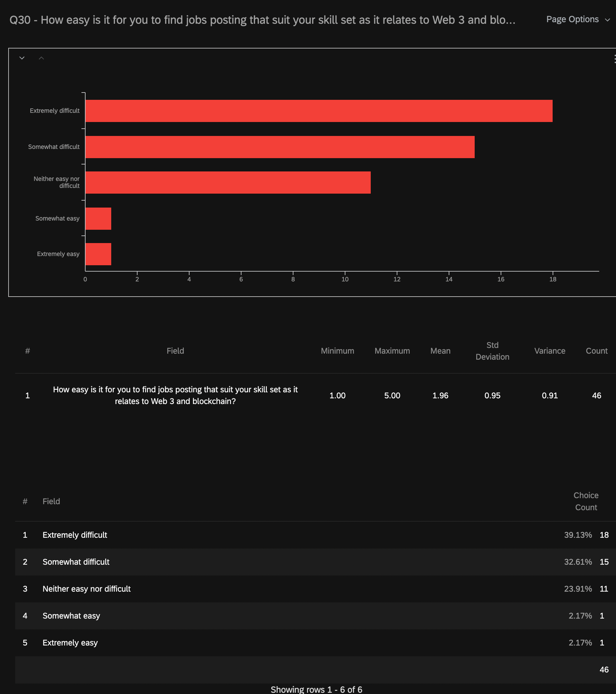Click the Variance column header
Viewport: 616px width, 694px height.
click(549, 351)
